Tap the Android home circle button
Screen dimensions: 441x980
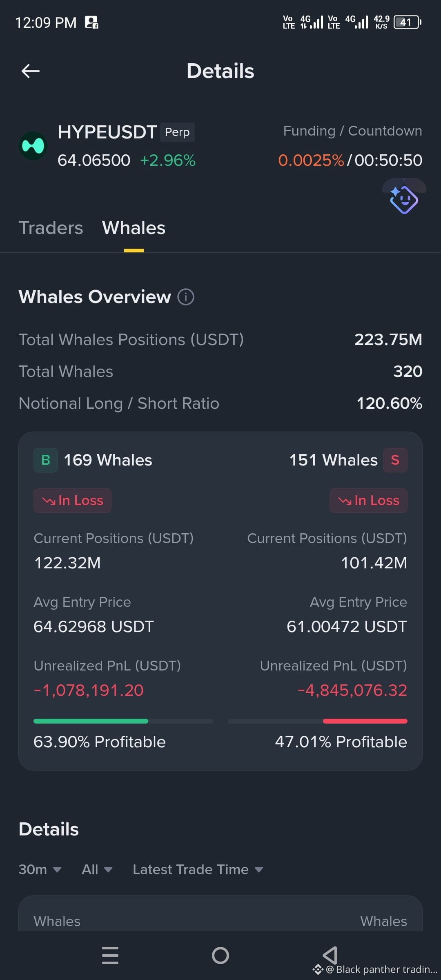point(220,955)
